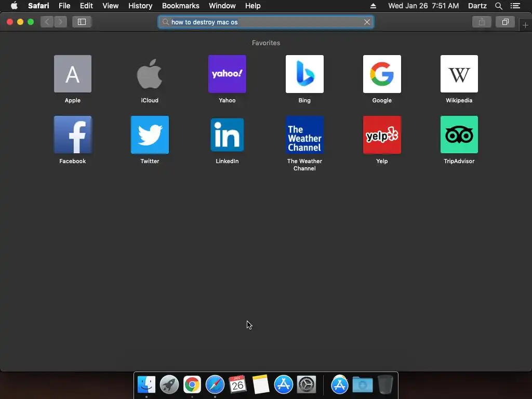Open Notes from the Dock

(x=261, y=384)
